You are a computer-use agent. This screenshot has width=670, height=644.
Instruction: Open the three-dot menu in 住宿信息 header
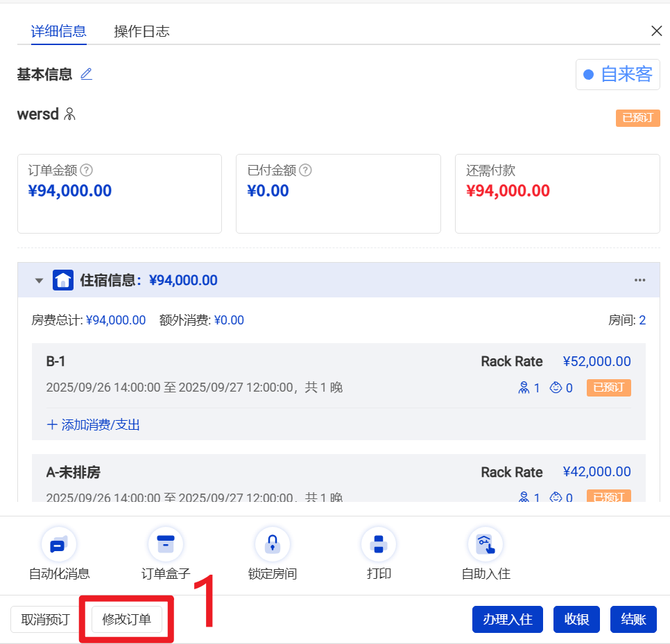[639, 281]
